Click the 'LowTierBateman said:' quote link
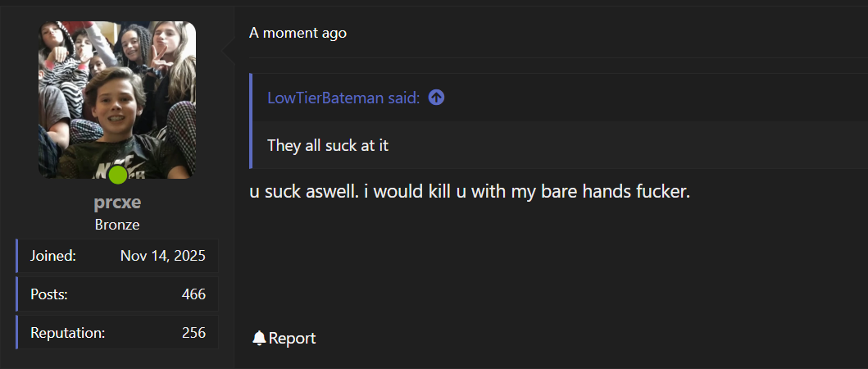The width and height of the screenshot is (868, 369). [x=343, y=98]
